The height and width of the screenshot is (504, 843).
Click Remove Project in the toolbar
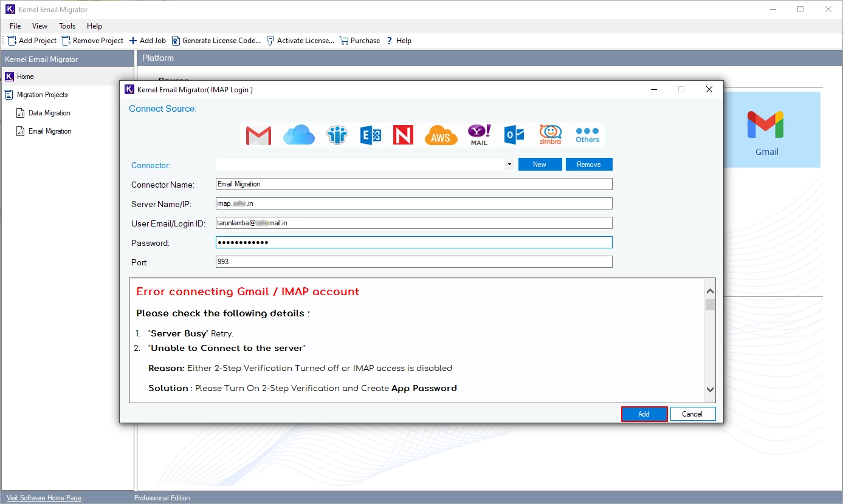point(92,41)
